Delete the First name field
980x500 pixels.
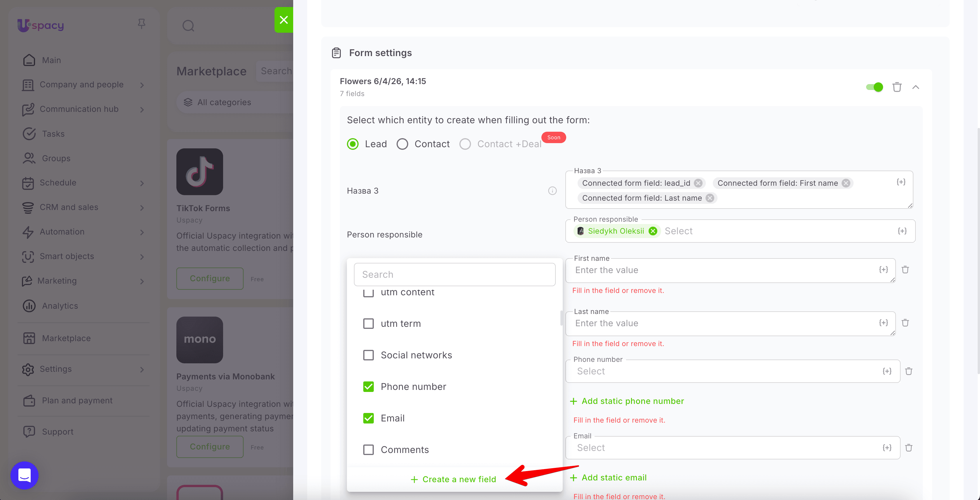[906, 270]
